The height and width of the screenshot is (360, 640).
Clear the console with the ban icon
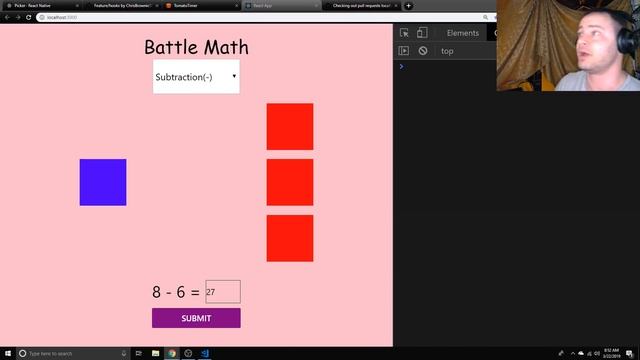423,51
